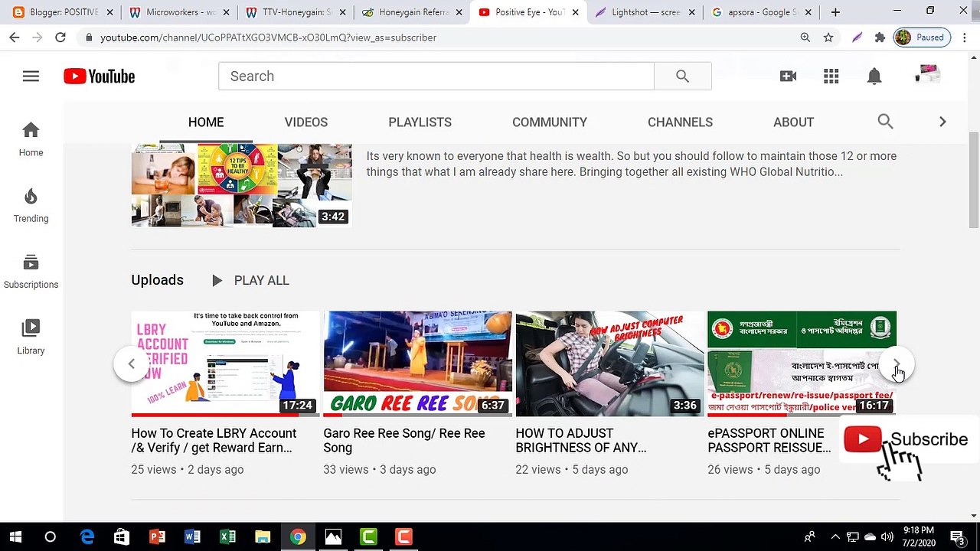Switch to the HOME channel tab
980x551 pixels.
206,122
